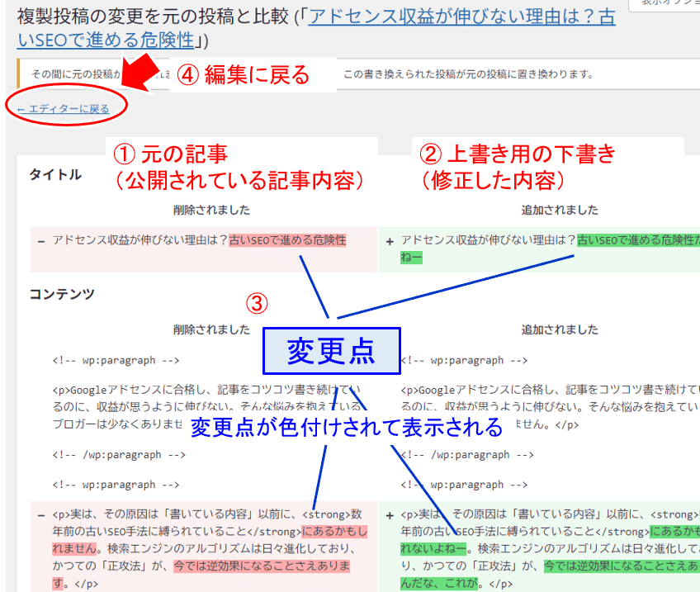Image resolution: width=700 pixels, height=592 pixels.
Task: Click red-highlighted '古いSEOで進める危険性' in deleted title
Action: pos(287,240)
